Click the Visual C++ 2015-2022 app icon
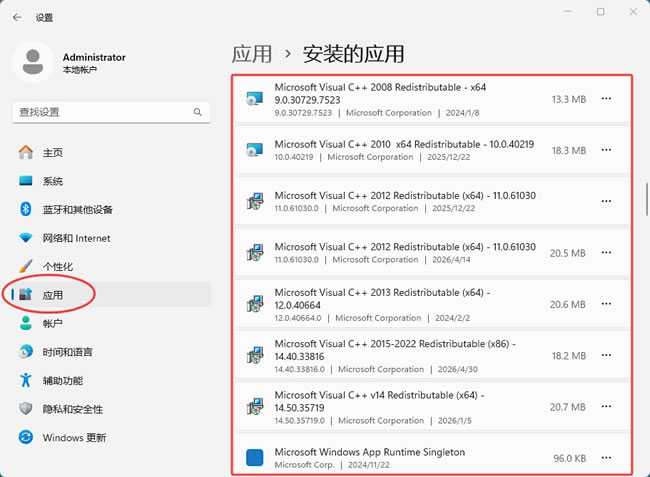Screen dimensions: 650x477 255,355
